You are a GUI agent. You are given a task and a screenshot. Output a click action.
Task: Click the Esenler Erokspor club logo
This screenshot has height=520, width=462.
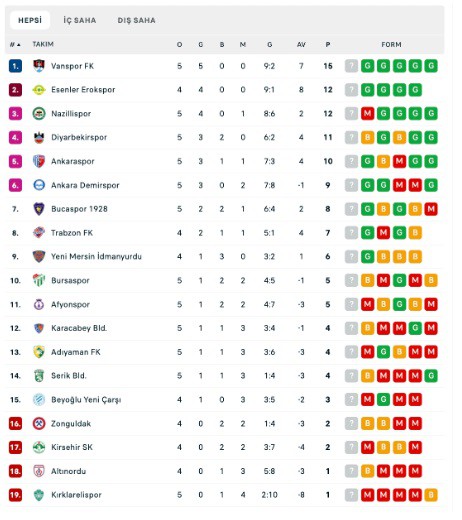[x=39, y=90]
